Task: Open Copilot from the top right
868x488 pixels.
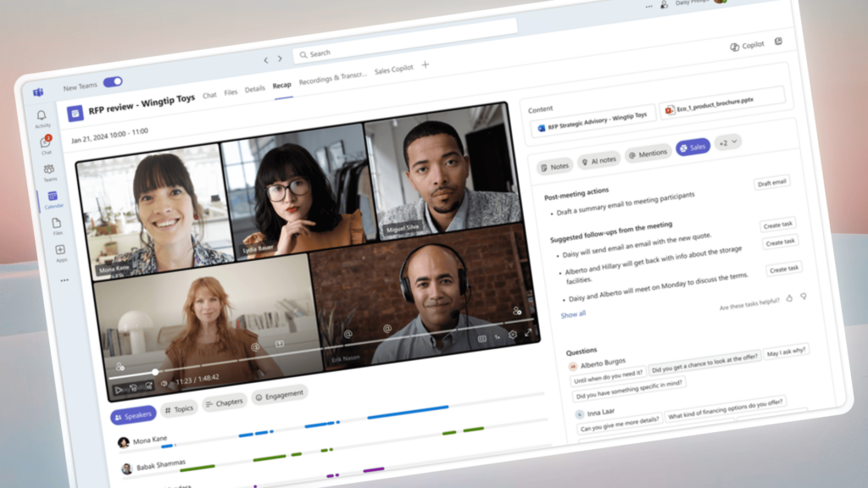Action: pyautogui.click(x=747, y=46)
